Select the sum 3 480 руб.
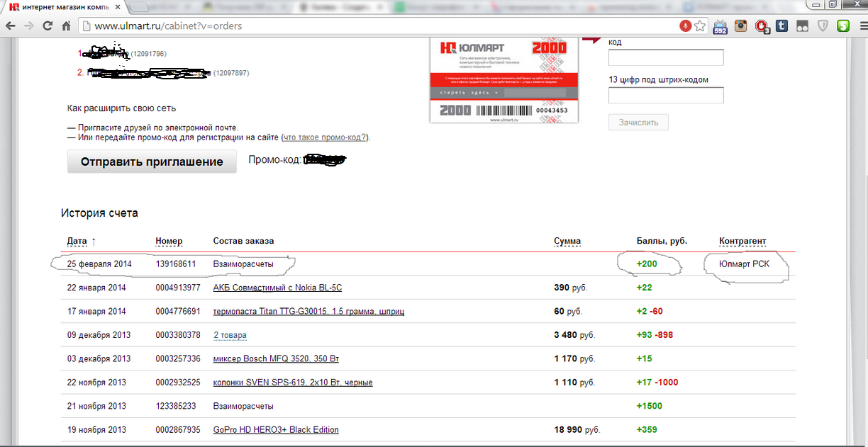The image size is (868, 447). point(574,335)
